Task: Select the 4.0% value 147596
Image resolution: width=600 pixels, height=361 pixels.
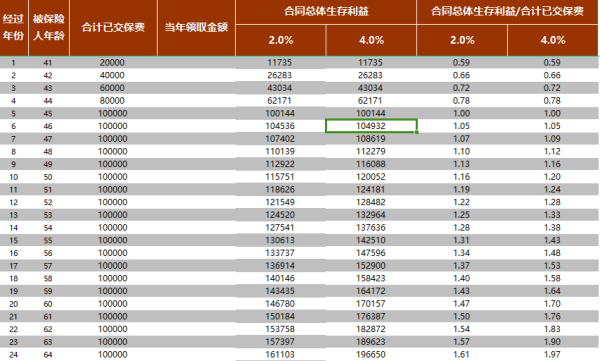Action: click(371, 253)
